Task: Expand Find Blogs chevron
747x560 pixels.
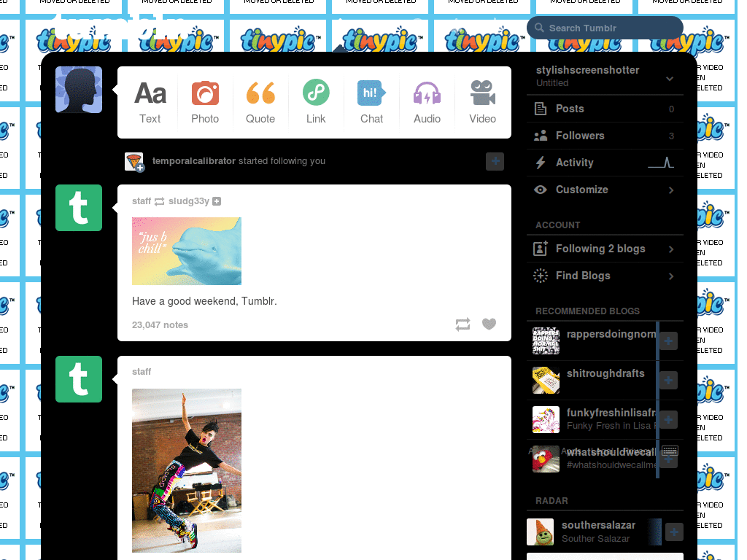Action: [x=671, y=276]
